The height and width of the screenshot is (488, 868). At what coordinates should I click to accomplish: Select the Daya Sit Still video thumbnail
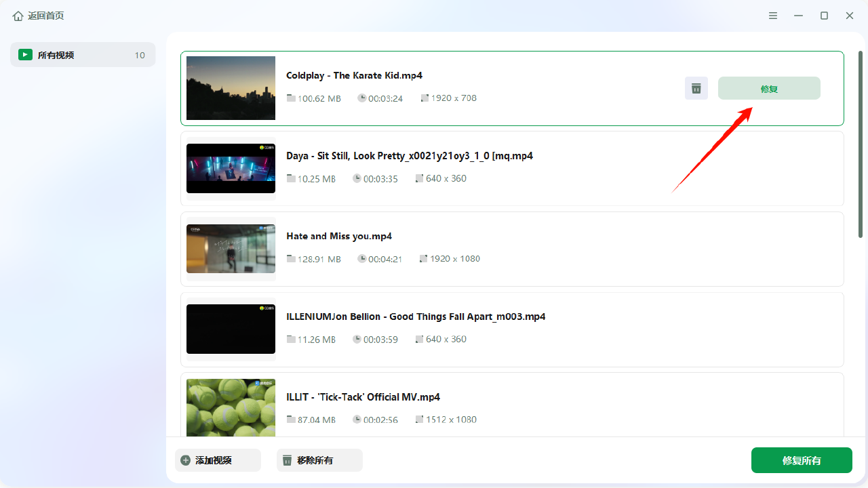(x=231, y=168)
